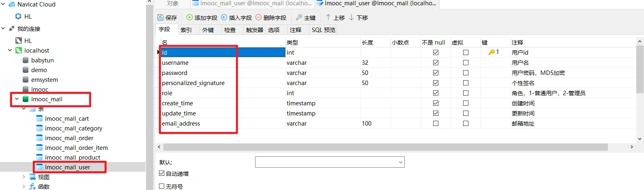Image resolution: width=644 pixels, height=190 pixels.
Task: Open the 注释 tab
Action: [296, 30]
